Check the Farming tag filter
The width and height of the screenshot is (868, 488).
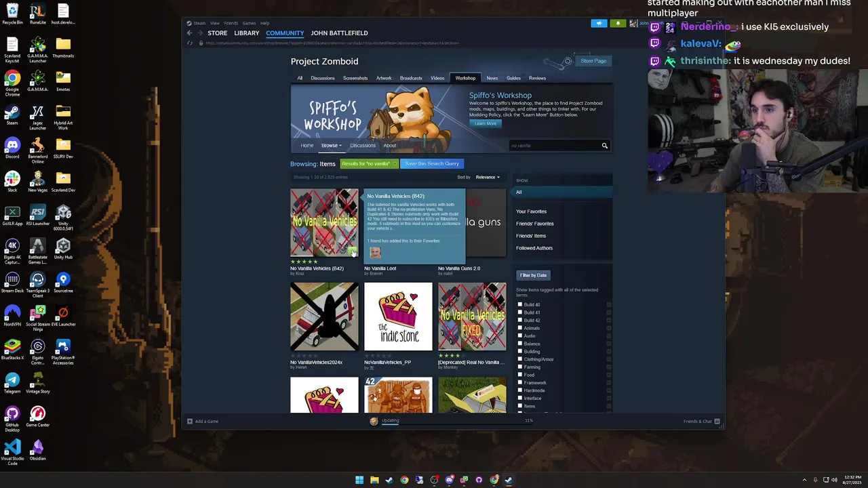click(x=520, y=367)
